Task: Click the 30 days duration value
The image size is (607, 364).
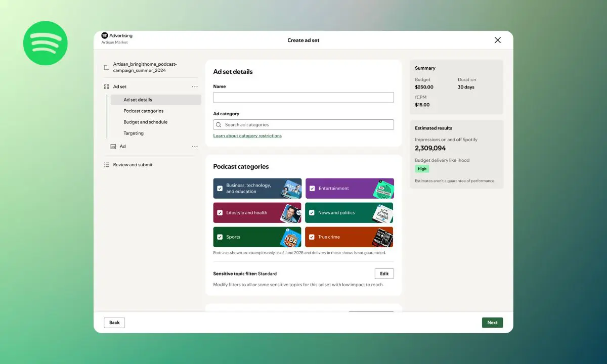Action: point(466,87)
